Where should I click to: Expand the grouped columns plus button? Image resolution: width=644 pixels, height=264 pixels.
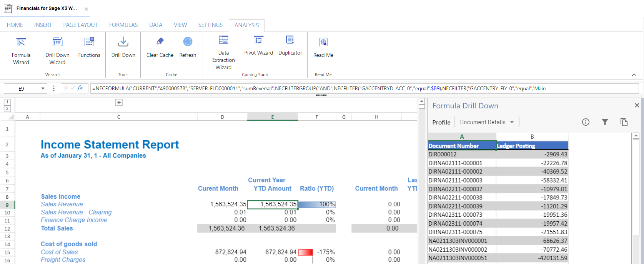coord(119,102)
